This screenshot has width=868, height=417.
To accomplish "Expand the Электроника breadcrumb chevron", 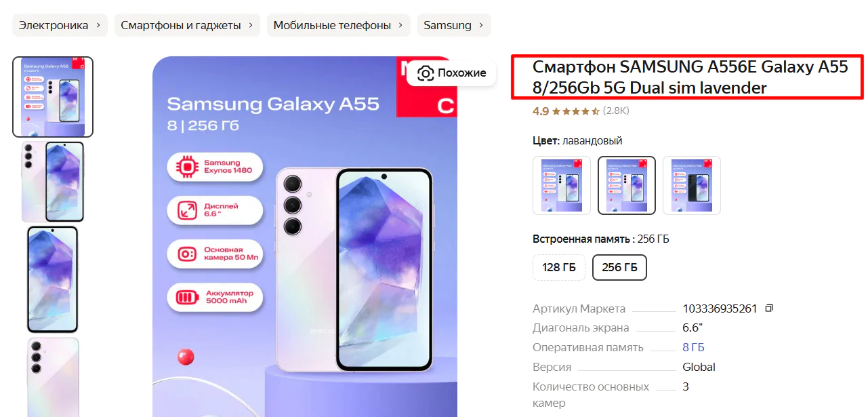I will pyautogui.click(x=98, y=25).
